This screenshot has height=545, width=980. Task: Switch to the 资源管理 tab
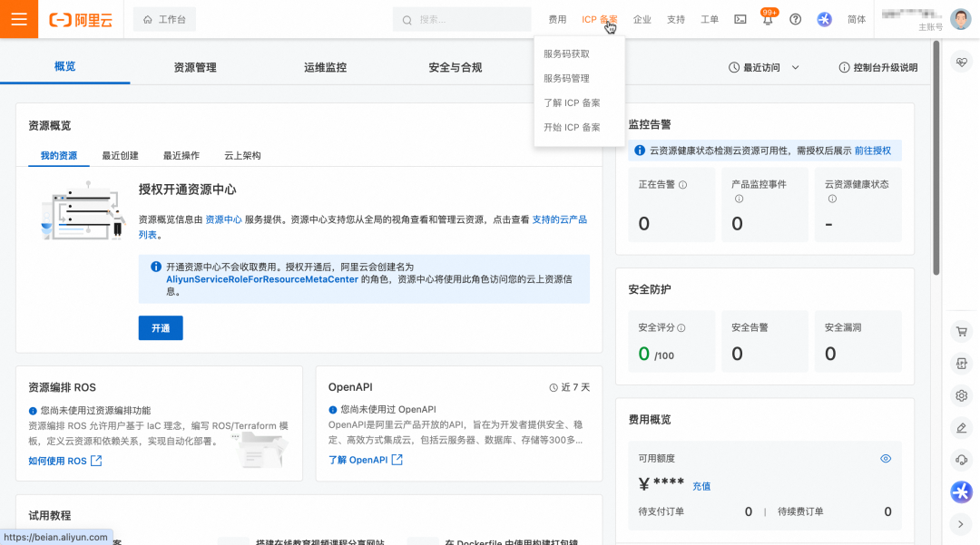pos(195,67)
